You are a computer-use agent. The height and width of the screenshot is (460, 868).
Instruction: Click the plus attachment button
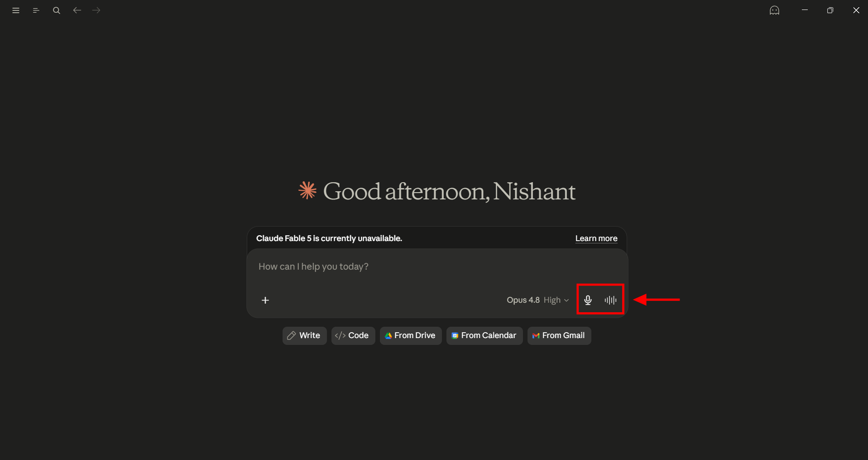265,300
